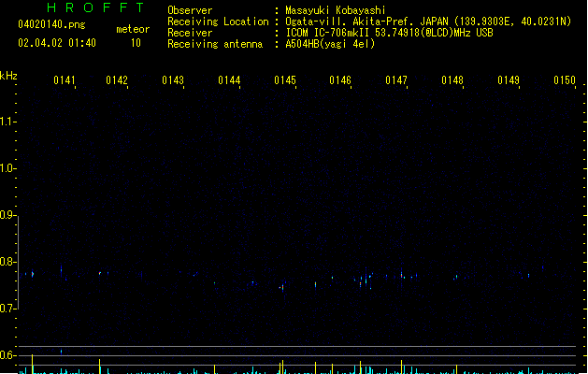
Task: Select the ICOM IC-706mkII receiver text
Action: click(x=389, y=33)
